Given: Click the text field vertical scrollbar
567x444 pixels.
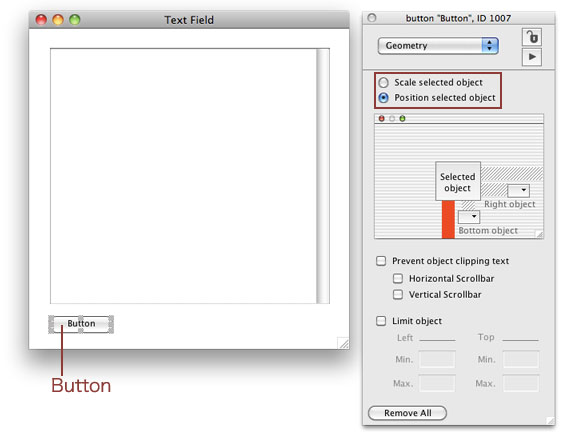Looking at the screenshot, I should point(323,176).
